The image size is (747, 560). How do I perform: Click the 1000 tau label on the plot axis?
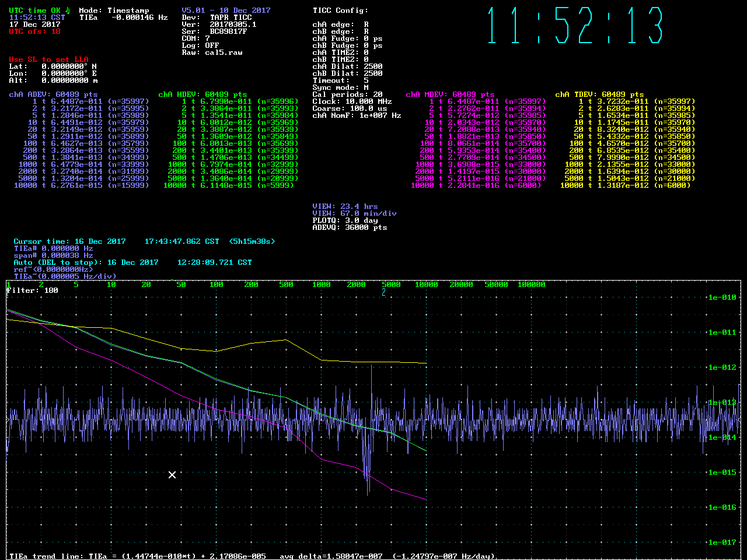[x=321, y=285]
